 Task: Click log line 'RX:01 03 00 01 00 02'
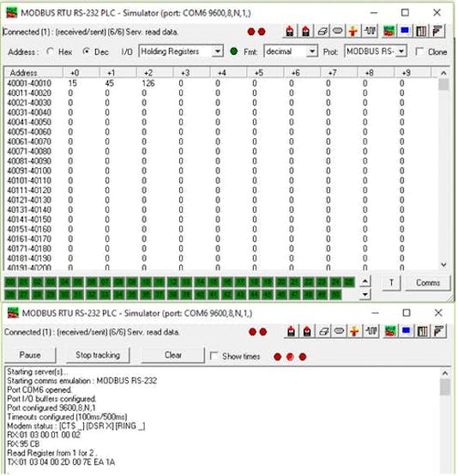(44, 435)
